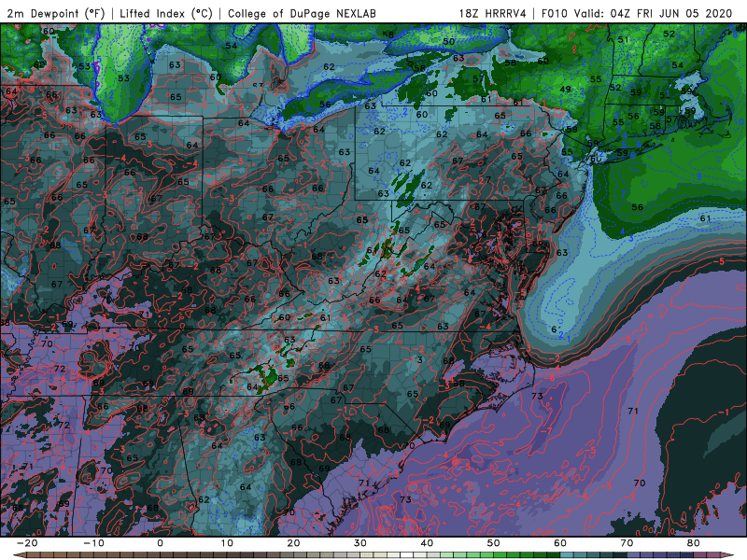747x560 pixels.
Task: Click the "Lifted Index (°C)" title text
Action: coord(166,13)
